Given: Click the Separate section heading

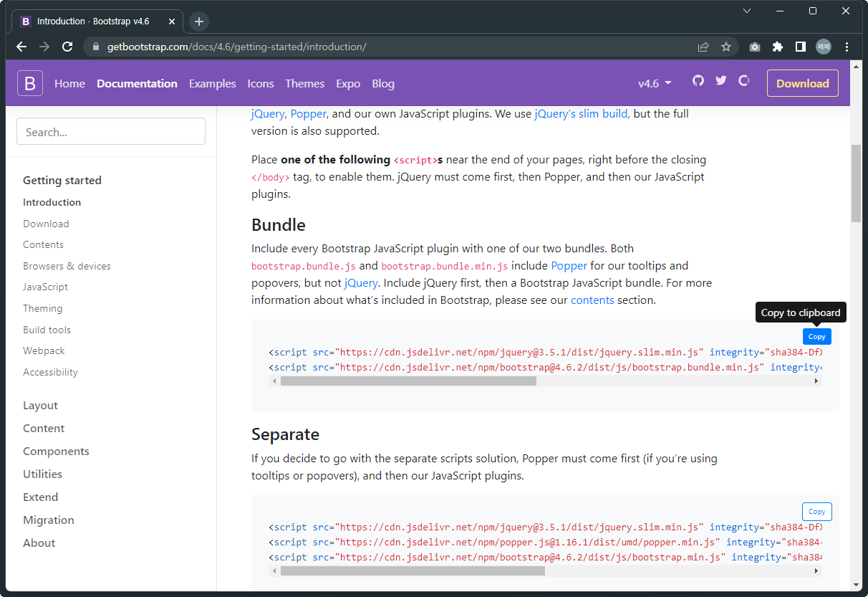Looking at the screenshot, I should pyautogui.click(x=285, y=434).
